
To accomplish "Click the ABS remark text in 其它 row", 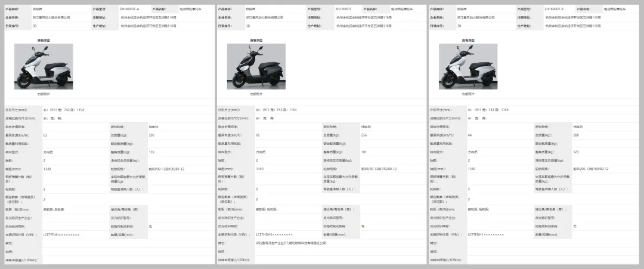I will (291, 243).
